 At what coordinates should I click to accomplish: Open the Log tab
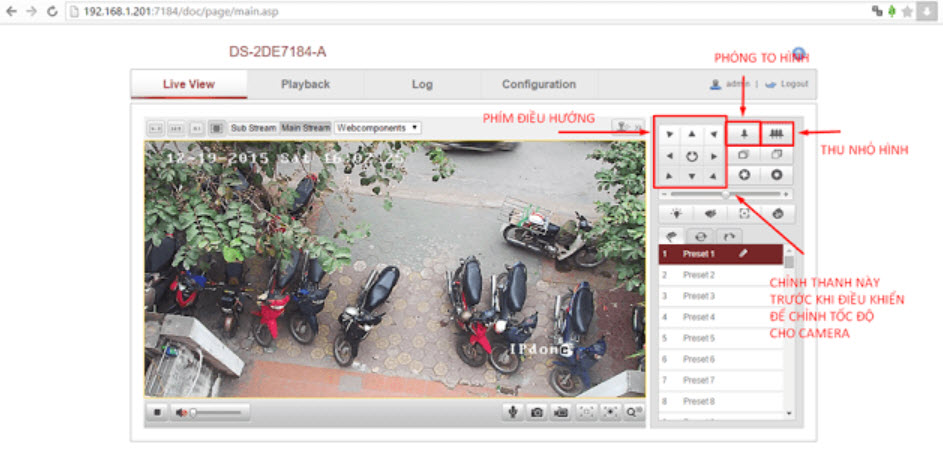click(x=422, y=84)
